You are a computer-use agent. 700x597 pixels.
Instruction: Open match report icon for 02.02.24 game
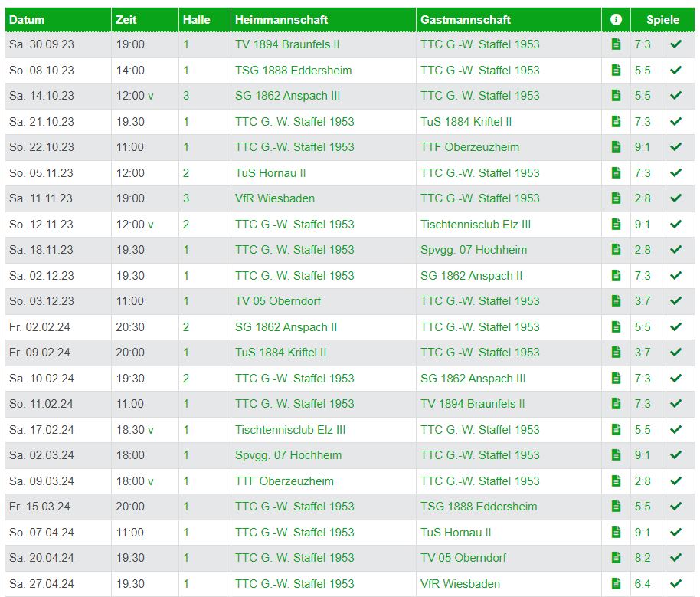pyautogui.click(x=616, y=327)
